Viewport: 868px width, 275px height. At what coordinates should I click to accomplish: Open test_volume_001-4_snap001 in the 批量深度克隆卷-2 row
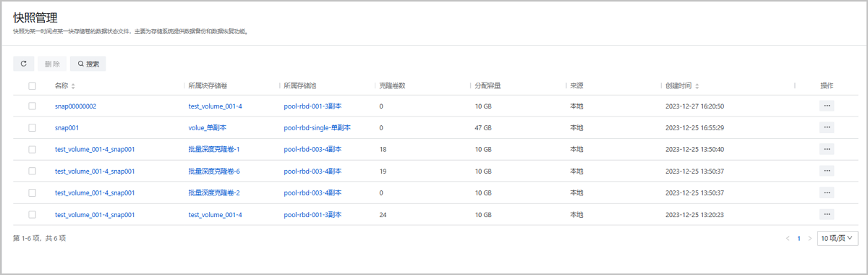[x=95, y=193]
